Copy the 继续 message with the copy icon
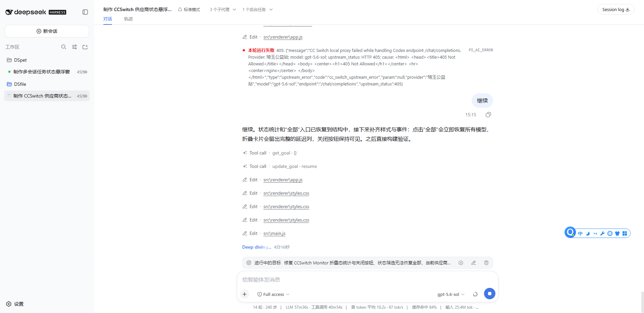 click(488, 115)
